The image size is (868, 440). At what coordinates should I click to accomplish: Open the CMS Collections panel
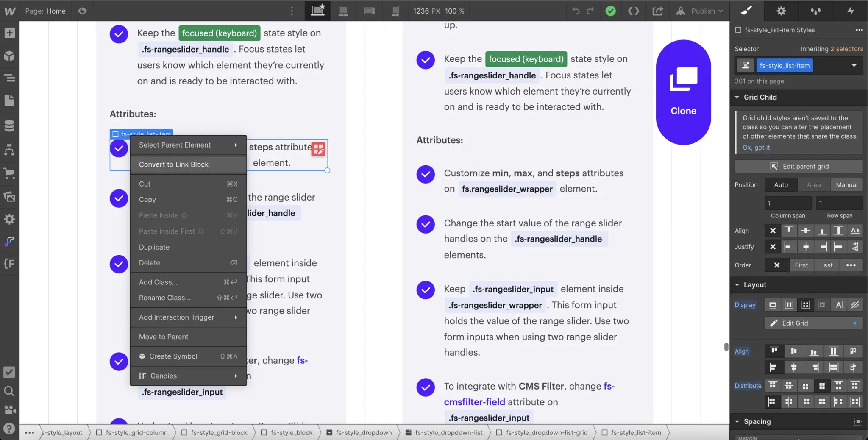(9, 126)
